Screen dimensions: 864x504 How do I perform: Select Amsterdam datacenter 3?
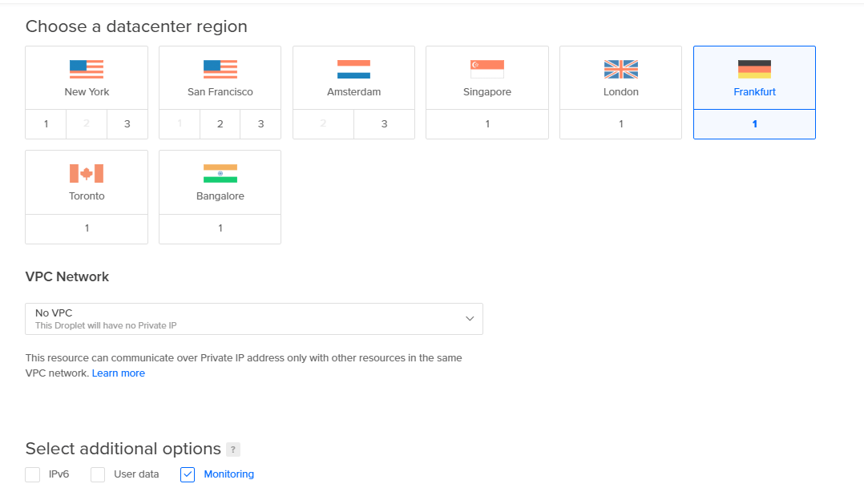(384, 124)
